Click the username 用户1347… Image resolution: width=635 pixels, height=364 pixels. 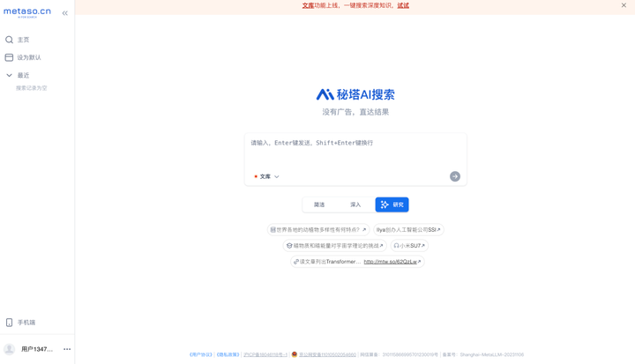(x=37, y=349)
